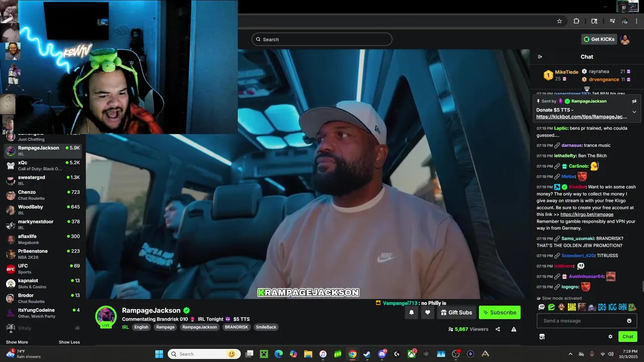The image size is (644, 362).
Task: Click the Get KICKs button
Action: (598, 39)
